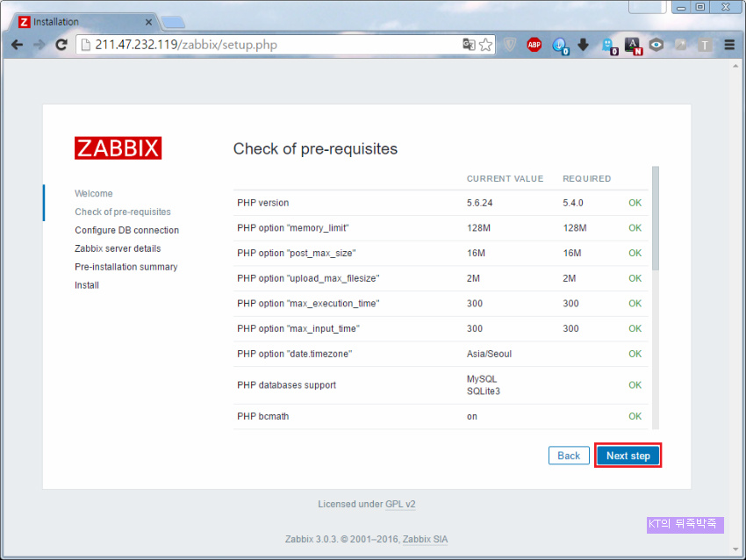Click the Next step button
The image size is (746, 560).
[628, 456]
